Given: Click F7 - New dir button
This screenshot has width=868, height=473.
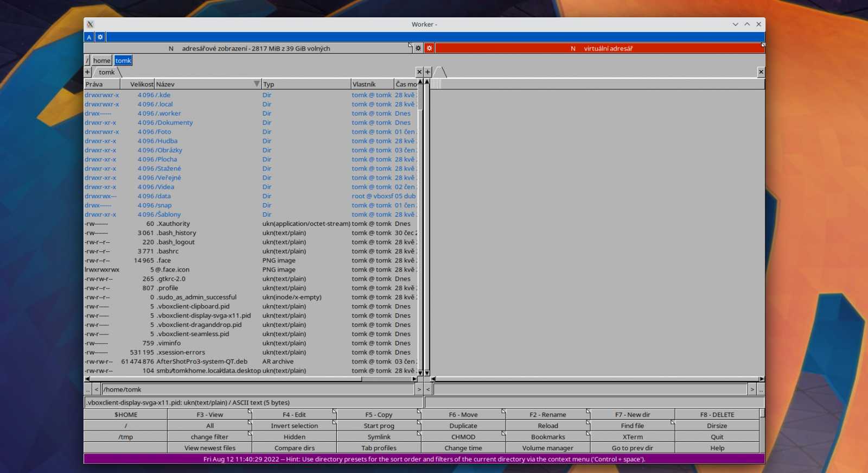Looking at the screenshot, I should (x=633, y=414).
